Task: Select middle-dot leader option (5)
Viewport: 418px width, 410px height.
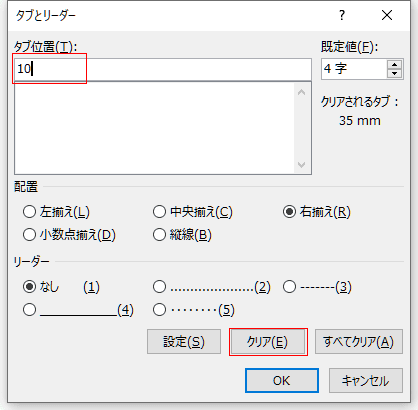Action: [x=194, y=310]
